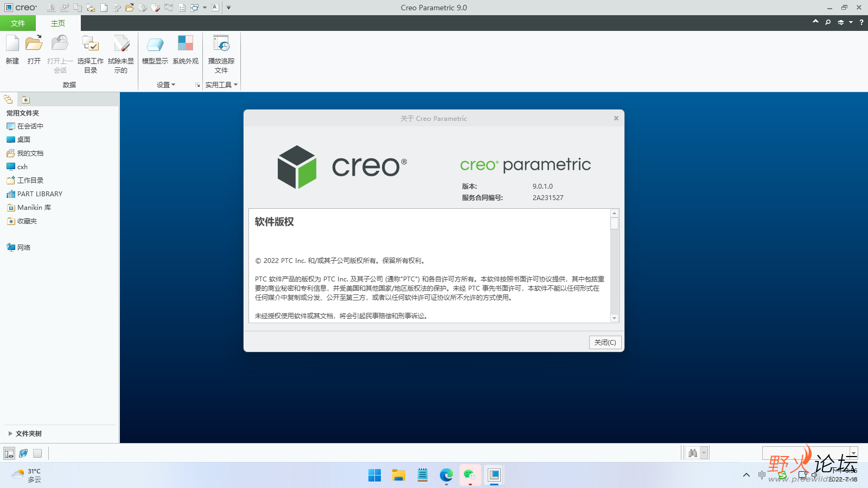
Task: Open the notepad app from the taskbar
Action: (423, 476)
